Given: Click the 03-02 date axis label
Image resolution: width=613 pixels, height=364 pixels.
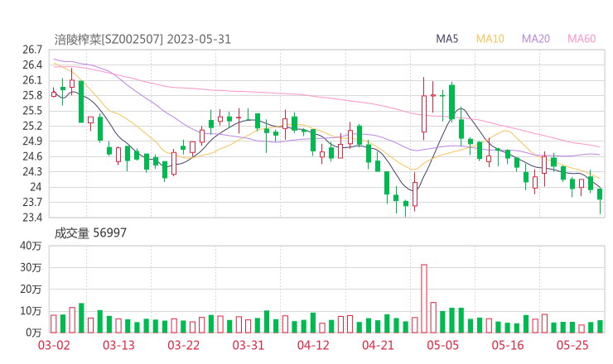Looking at the screenshot, I should click(x=54, y=345).
